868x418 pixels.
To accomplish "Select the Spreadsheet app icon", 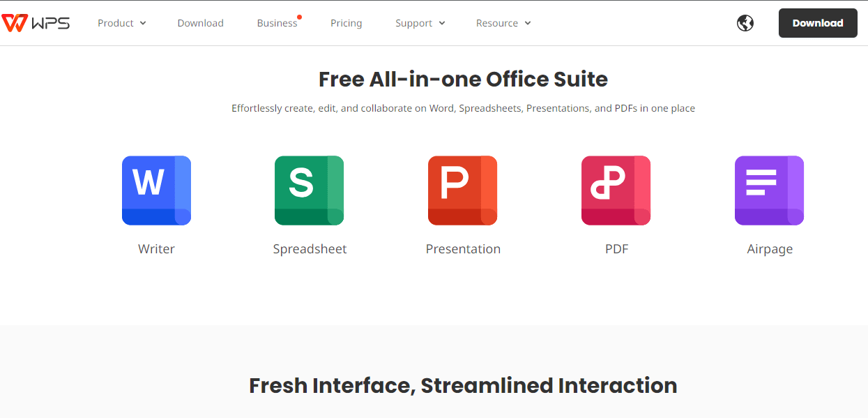I will coord(309,190).
